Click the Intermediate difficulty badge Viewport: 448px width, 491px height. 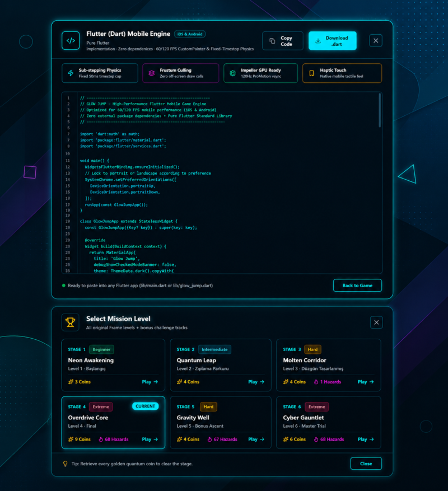[214, 349]
